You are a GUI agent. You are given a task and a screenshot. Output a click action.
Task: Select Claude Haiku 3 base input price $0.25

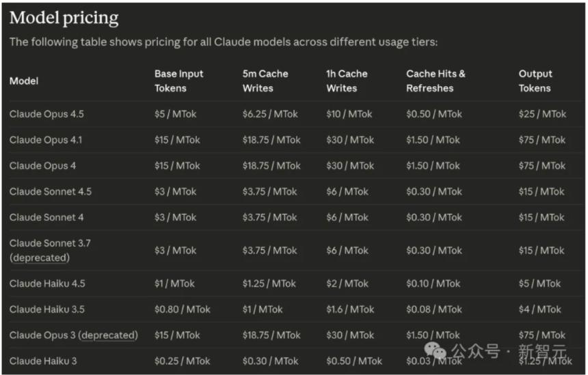click(183, 361)
